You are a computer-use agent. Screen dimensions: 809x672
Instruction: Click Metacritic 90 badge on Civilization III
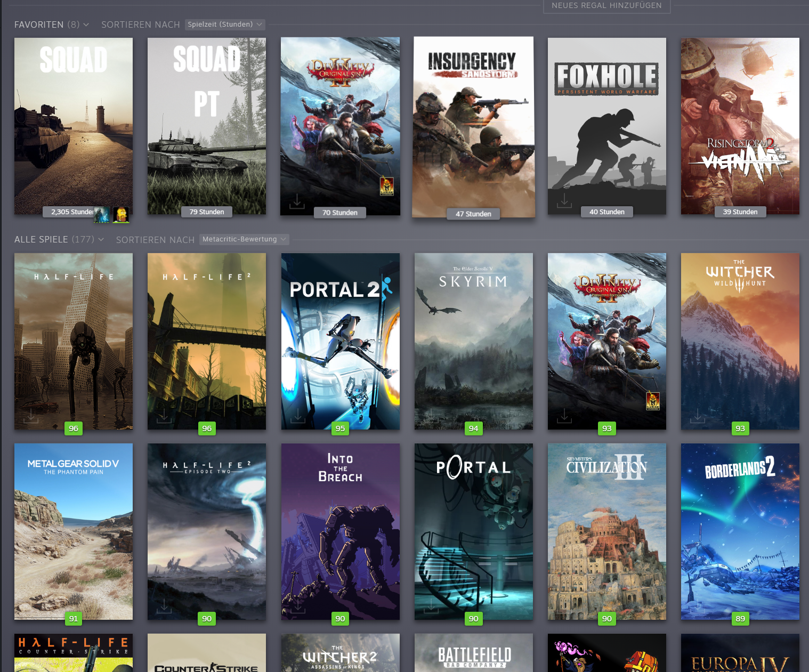(606, 619)
